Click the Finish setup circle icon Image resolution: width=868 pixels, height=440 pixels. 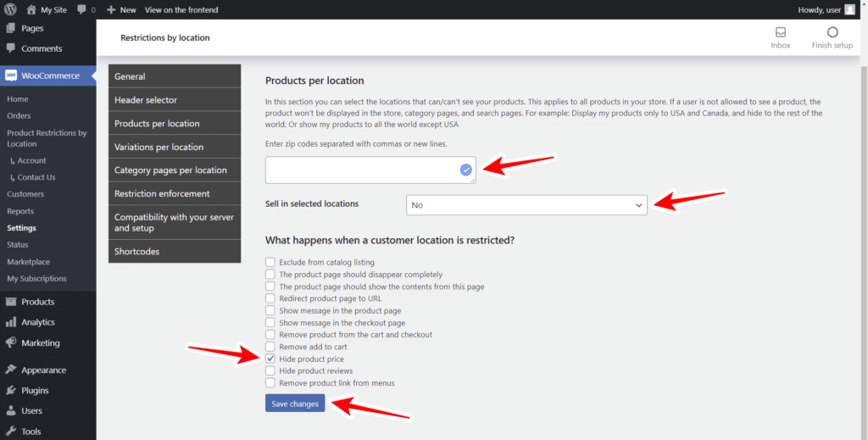point(832,32)
